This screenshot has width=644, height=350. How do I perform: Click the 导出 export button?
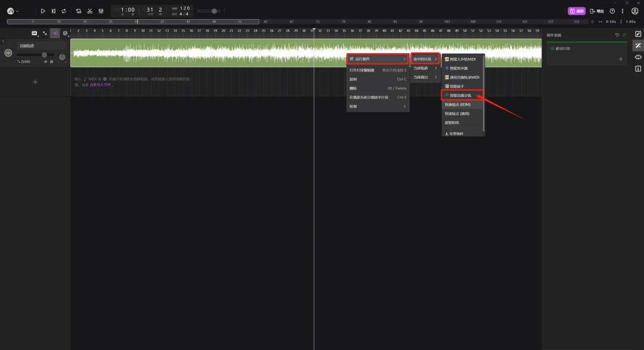597,11
